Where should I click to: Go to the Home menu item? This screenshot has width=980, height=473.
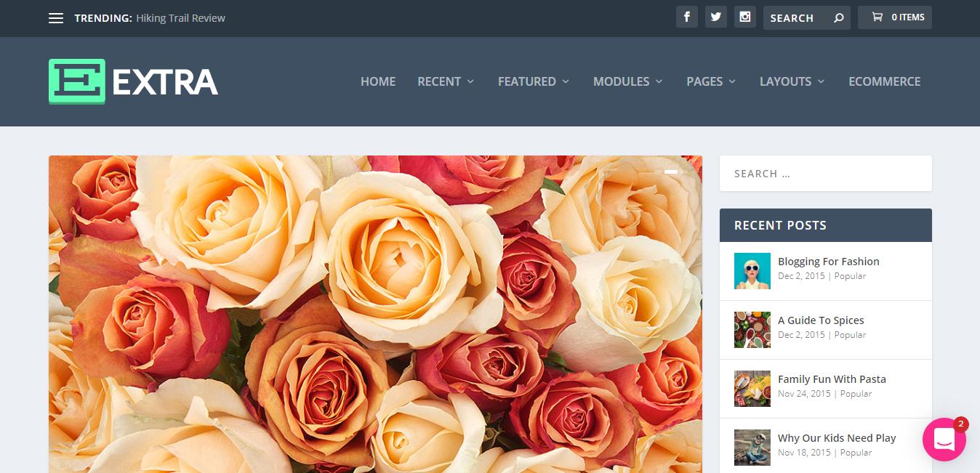(378, 81)
